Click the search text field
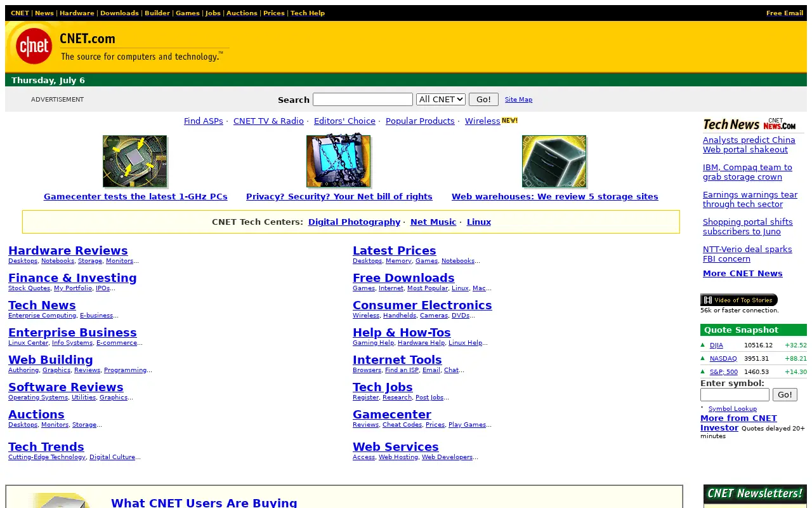 tap(363, 99)
